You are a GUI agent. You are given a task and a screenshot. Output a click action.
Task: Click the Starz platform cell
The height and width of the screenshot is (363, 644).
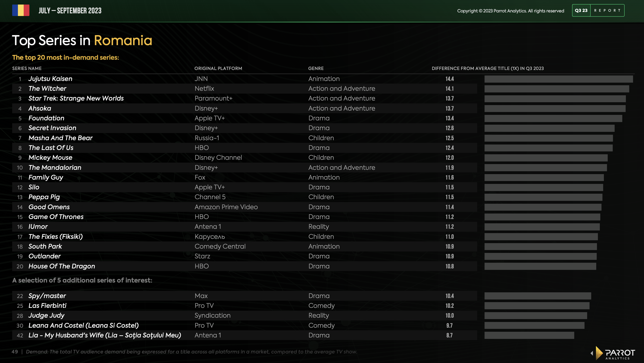[202, 256]
